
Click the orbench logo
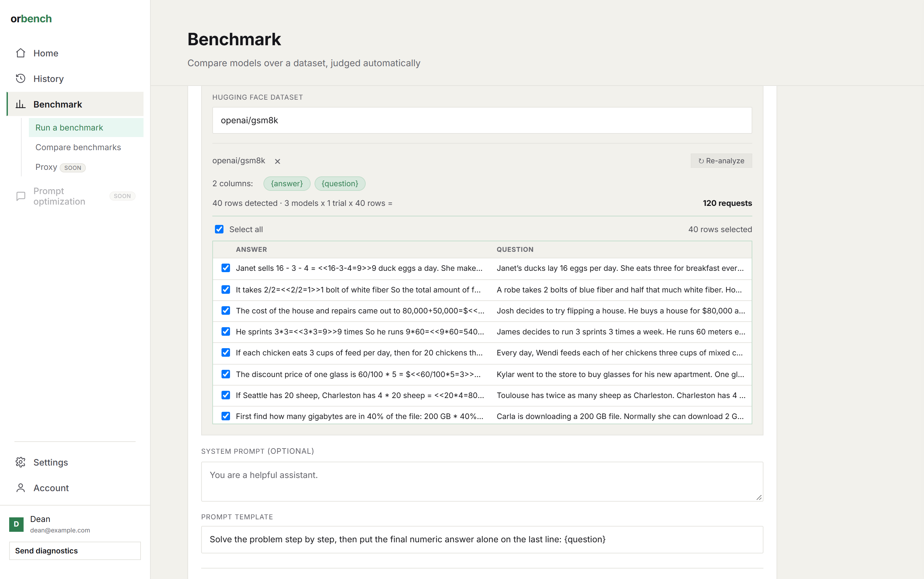31,19
